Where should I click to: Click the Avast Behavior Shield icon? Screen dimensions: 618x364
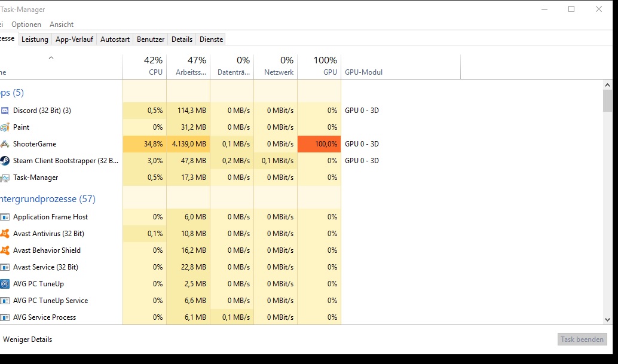[x=5, y=250]
